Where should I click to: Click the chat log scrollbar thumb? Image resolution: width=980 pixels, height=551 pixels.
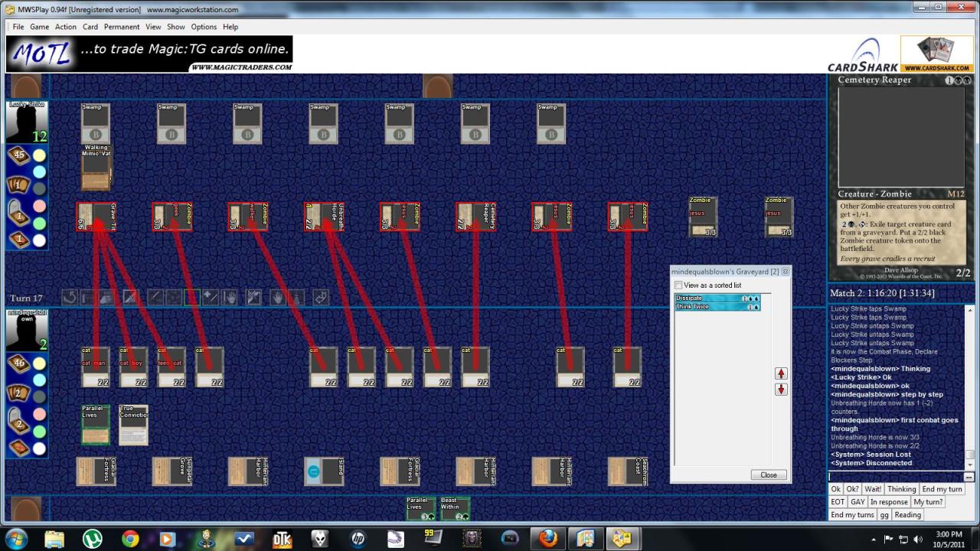[970, 455]
